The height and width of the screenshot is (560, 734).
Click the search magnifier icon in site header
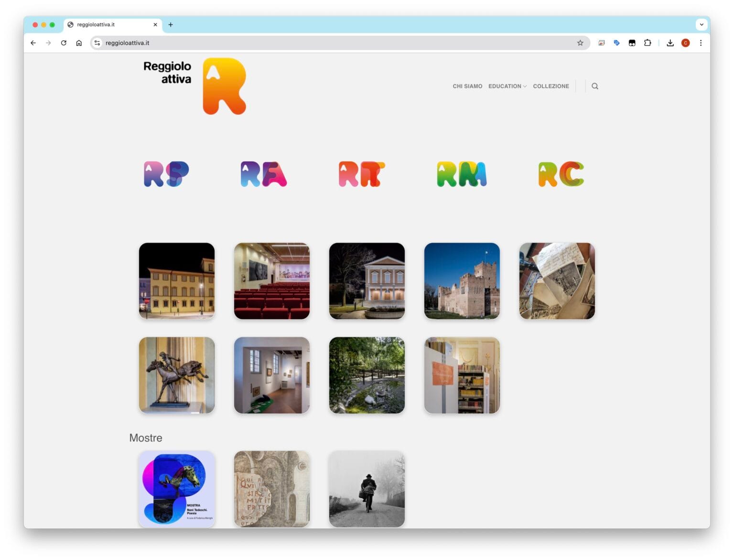594,86
